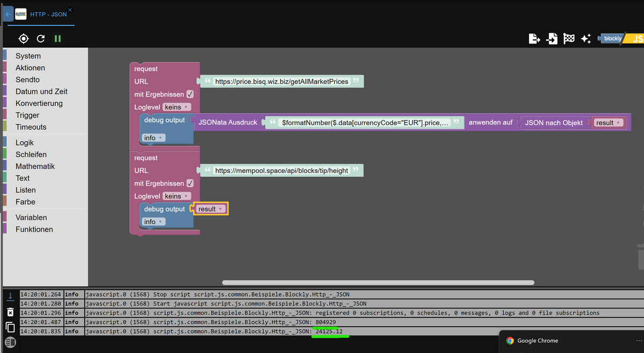This screenshot has width=644, height=353.
Task: Restart the script with reload icon
Action: (41, 39)
